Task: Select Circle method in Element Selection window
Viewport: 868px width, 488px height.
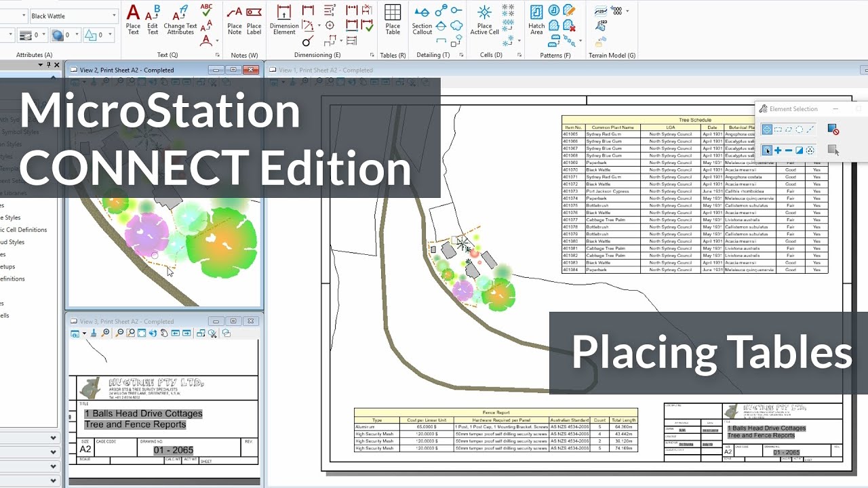Action: [800, 129]
